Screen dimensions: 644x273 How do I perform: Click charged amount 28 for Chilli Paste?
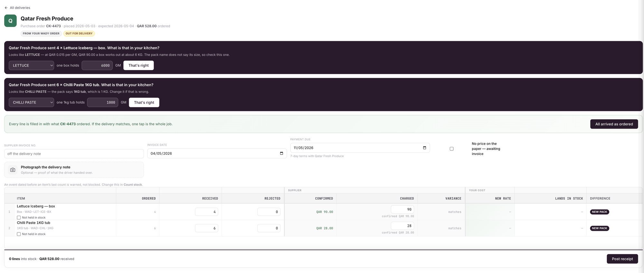pyautogui.click(x=402, y=226)
